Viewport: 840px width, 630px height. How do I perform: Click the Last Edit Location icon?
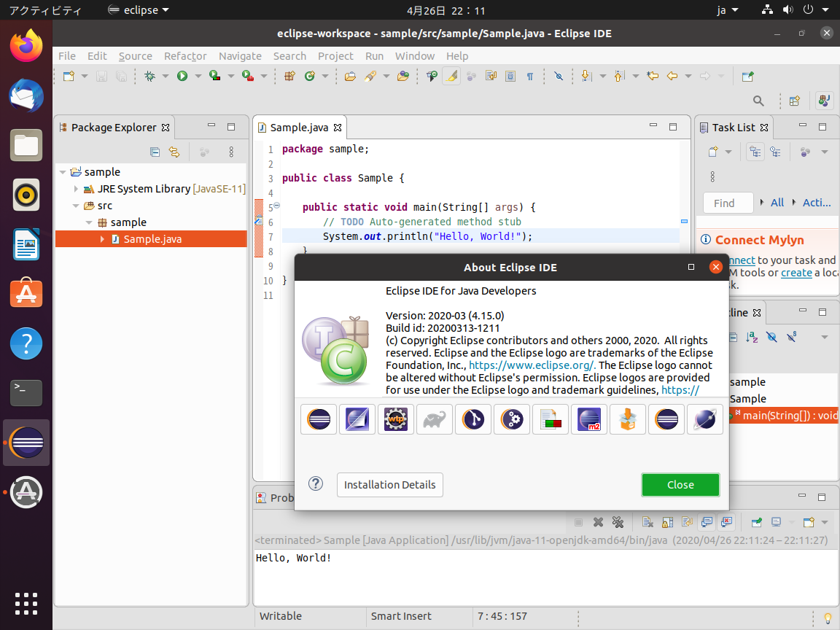click(653, 76)
